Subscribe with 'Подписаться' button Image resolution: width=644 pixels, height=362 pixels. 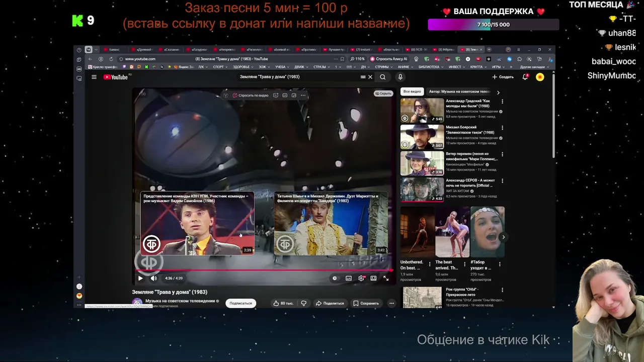tap(240, 303)
